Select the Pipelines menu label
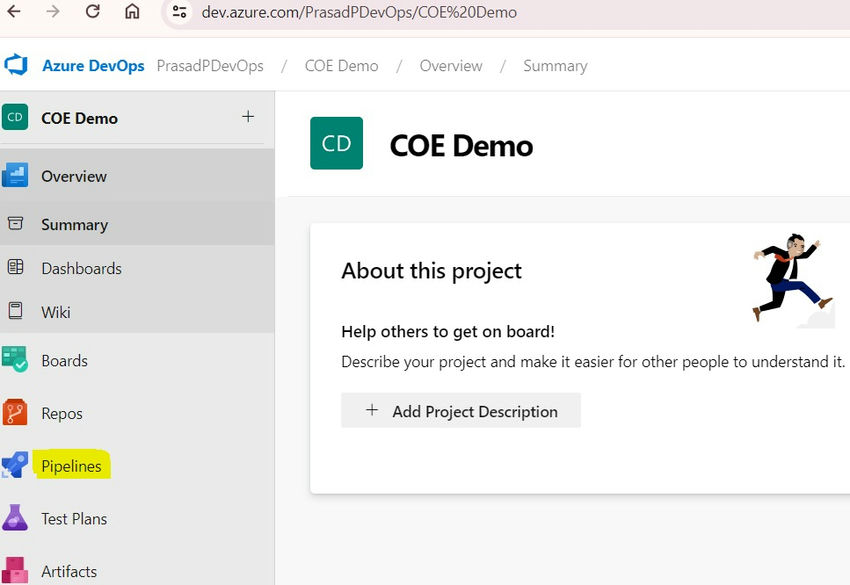This screenshot has height=585, width=850. pyautogui.click(x=72, y=466)
